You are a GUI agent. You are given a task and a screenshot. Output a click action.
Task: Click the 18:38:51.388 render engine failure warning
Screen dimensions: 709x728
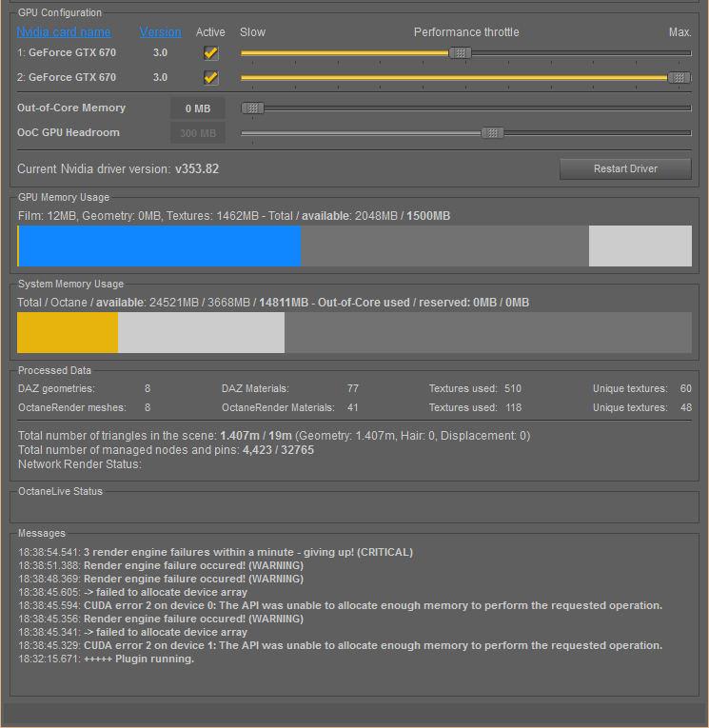click(x=161, y=565)
